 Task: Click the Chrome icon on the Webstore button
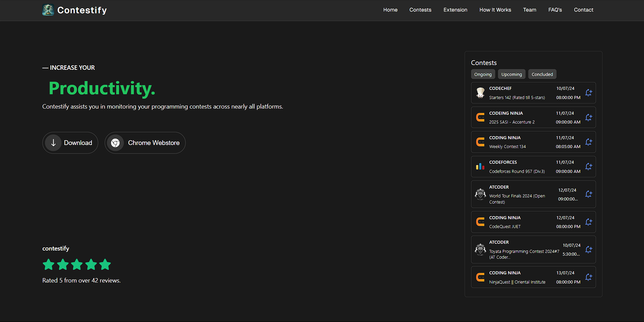(x=115, y=143)
